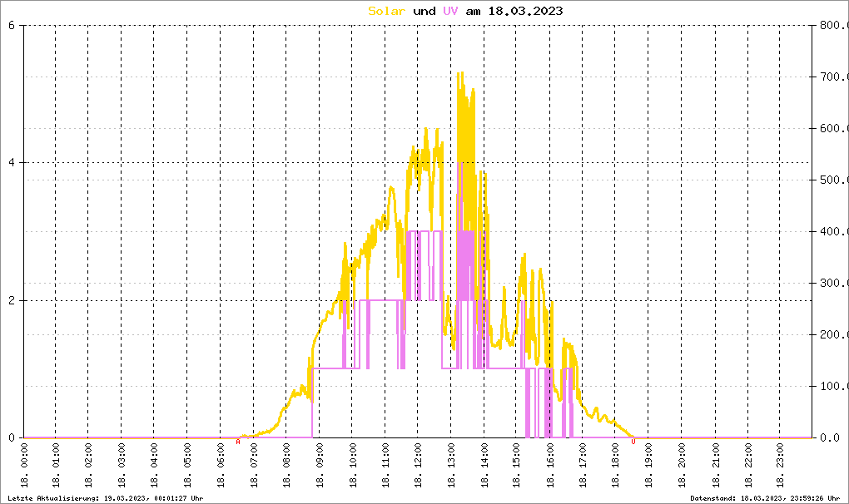The image size is (849, 504).
Task: Click the '18. 00:00' time axis label
Action: [x=24, y=465]
